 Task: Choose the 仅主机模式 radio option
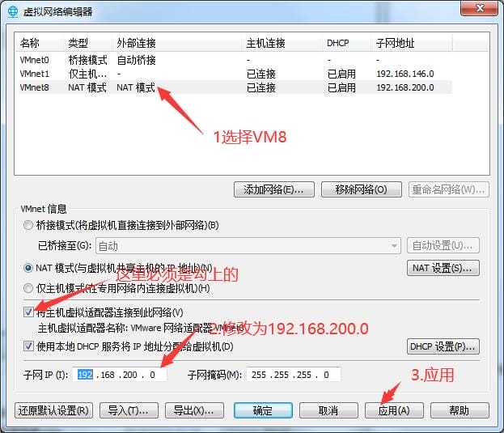pyautogui.click(x=29, y=288)
